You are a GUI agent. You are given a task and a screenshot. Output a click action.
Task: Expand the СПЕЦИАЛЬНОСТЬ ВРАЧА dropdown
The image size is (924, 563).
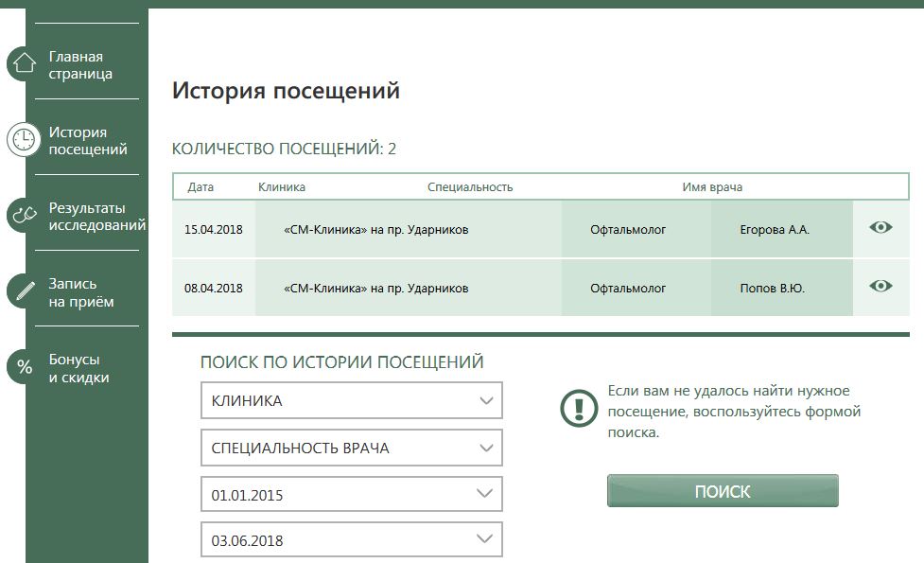[351, 448]
